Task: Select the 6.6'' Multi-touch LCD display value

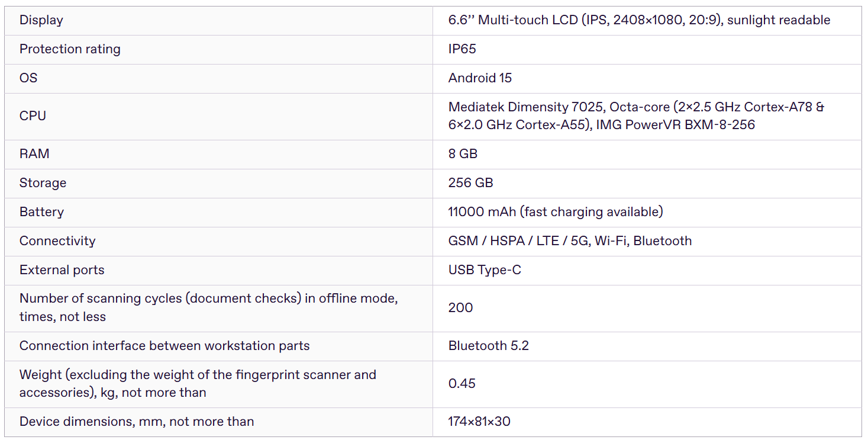Action: tap(639, 20)
